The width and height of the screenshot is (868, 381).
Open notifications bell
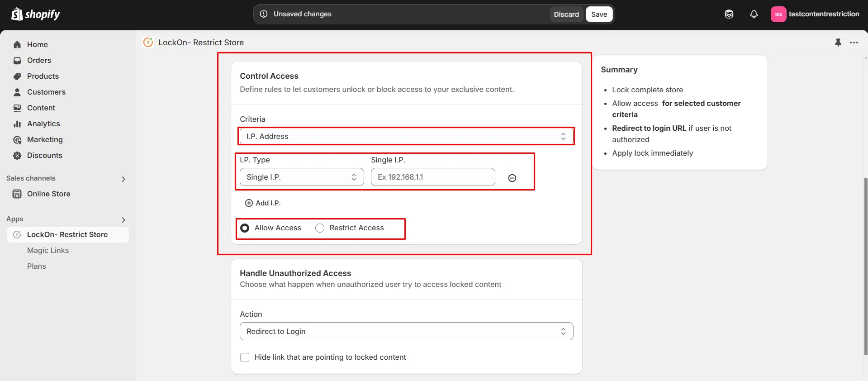(754, 14)
